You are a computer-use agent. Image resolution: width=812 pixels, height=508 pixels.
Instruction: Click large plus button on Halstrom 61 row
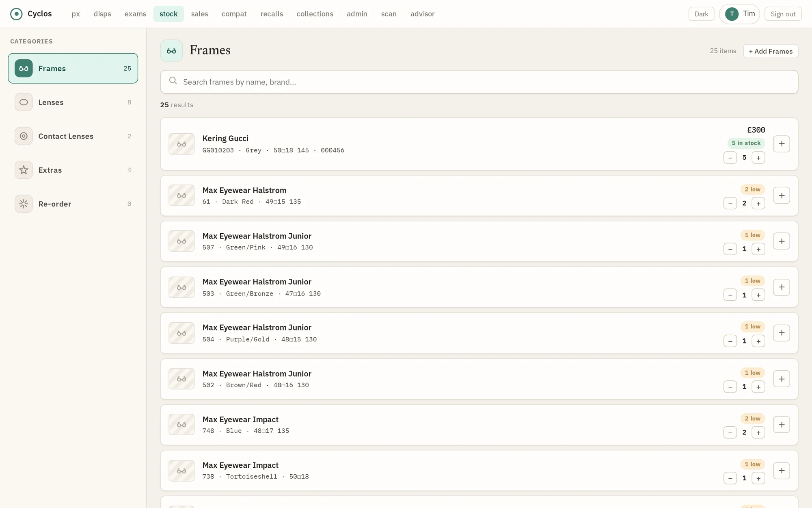[782, 195]
